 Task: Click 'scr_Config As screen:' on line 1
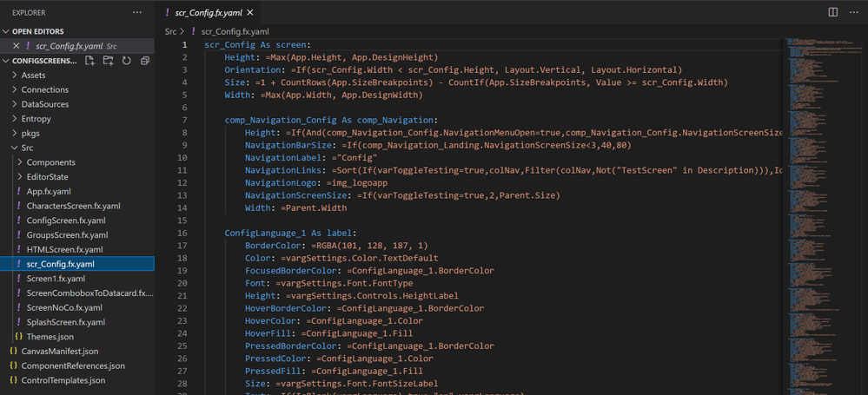tap(258, 44)
